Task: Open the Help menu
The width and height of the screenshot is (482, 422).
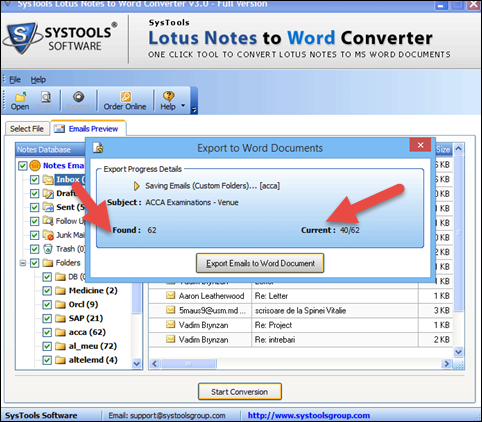Action: tap(38, 80)
